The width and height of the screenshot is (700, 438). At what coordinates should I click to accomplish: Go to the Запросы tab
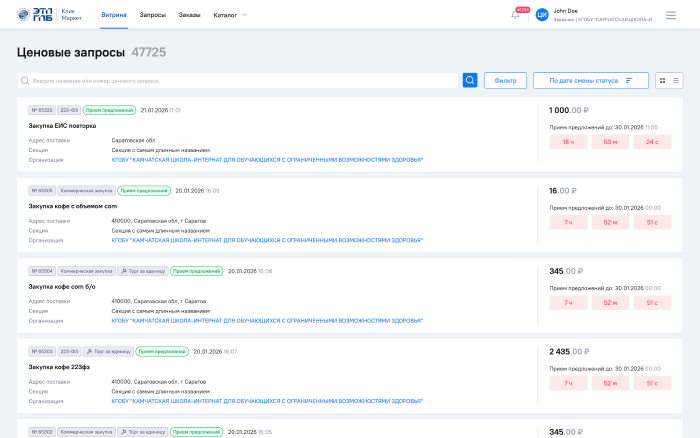coord(153,15)
